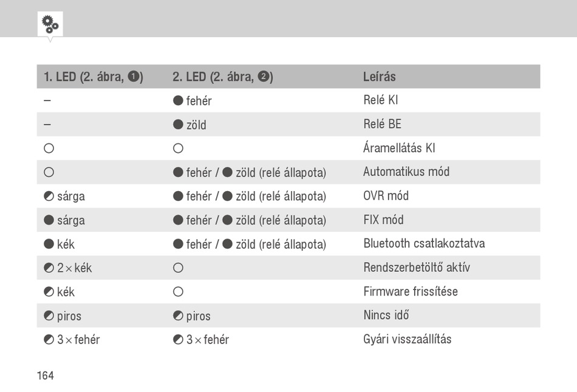Image resolution: width=577 pixels, height=392 pixels.
Task: Click the Rendszerbetöltő aktív description
Action: [417, 268]
